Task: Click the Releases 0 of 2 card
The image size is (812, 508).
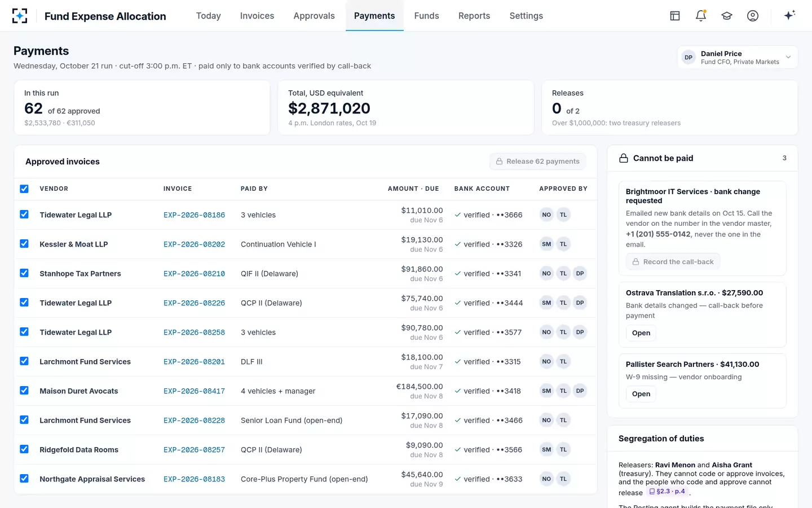Action: [x=670, y=107]
